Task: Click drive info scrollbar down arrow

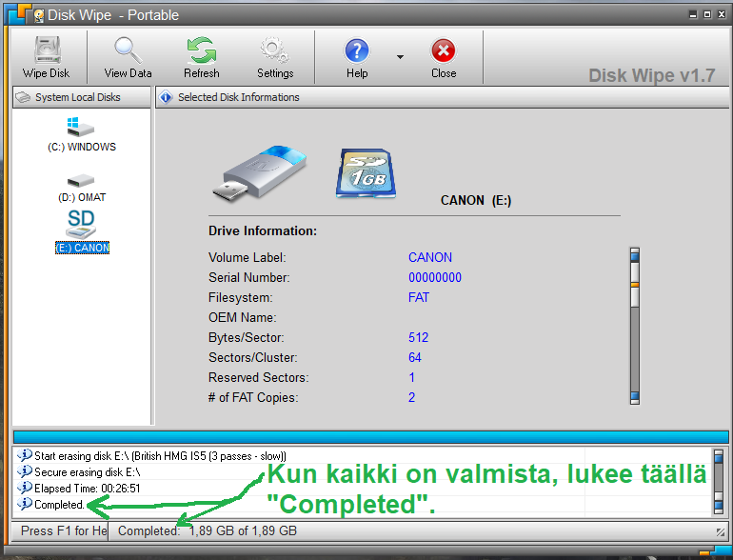Action: (634, 397)
